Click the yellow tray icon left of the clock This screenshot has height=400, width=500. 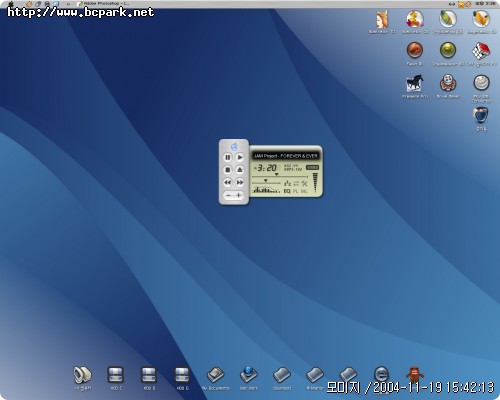[x=461, y=4]
